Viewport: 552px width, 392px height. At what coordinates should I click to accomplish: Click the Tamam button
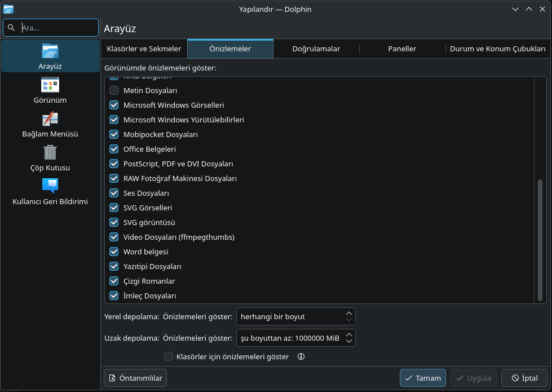[423, 378]
